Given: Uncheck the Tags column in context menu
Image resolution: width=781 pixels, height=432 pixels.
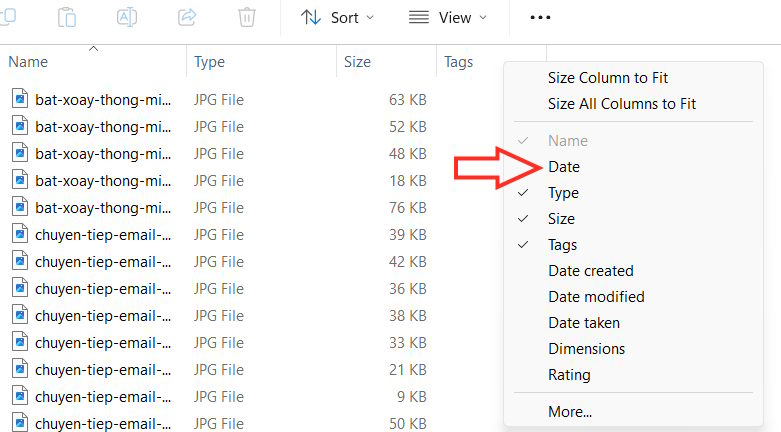Looking at the screenshot, I should (x=562, y=245).
